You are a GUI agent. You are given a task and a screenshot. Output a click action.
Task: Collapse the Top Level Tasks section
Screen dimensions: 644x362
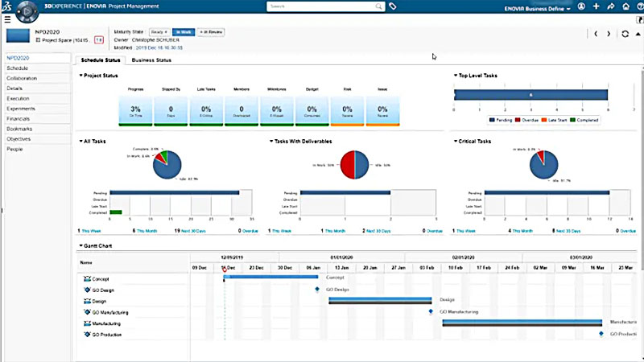[x=456, y=76]
